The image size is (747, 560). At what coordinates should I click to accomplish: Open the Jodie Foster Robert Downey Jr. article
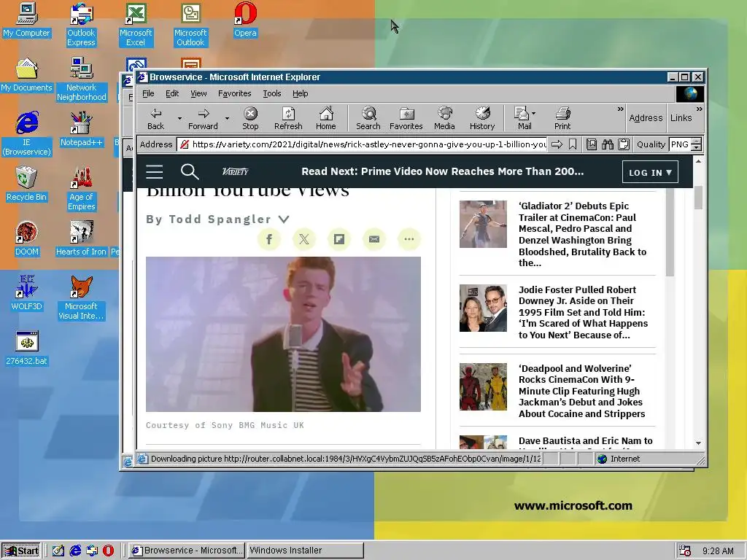(583, 312)
